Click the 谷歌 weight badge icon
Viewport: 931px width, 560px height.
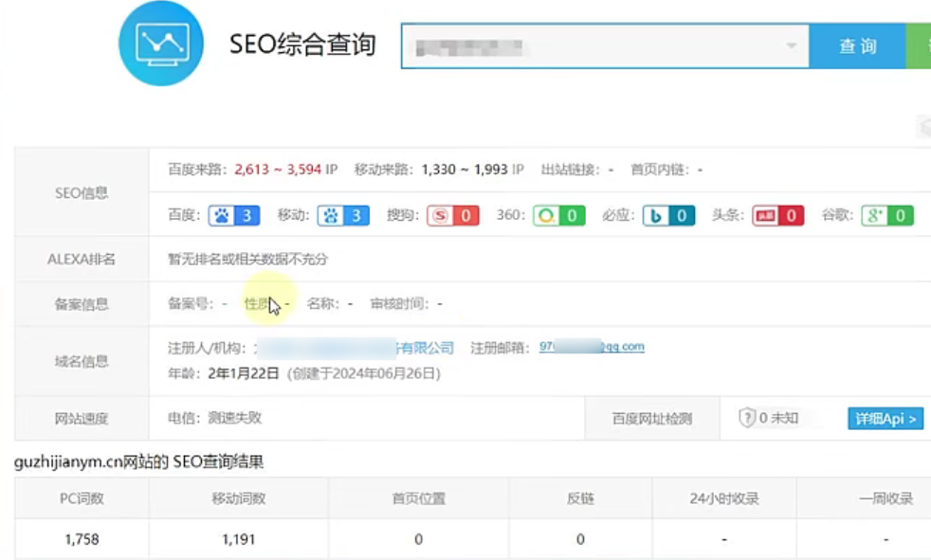tap(887, 215)
